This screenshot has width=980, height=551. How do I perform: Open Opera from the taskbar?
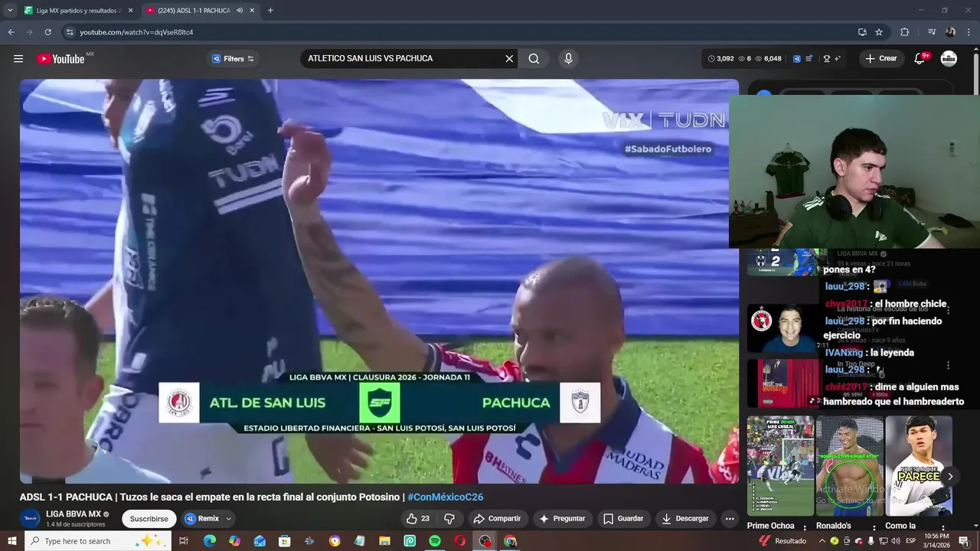[460, 541]
